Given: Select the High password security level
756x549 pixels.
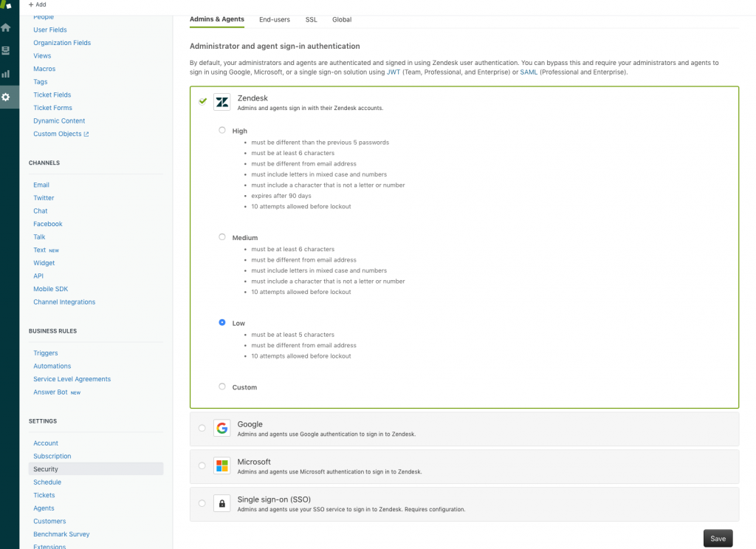Looking at the screenshot, I should (221, 130).
